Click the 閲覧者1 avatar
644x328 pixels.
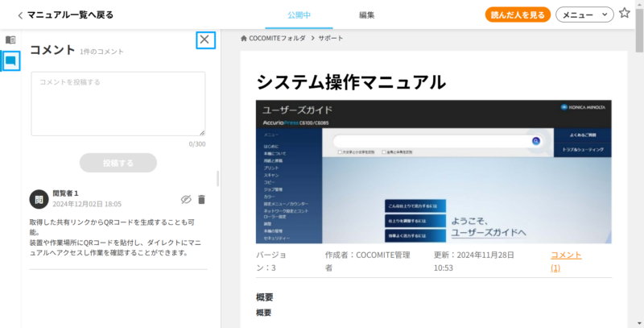[x=39, y=199]
